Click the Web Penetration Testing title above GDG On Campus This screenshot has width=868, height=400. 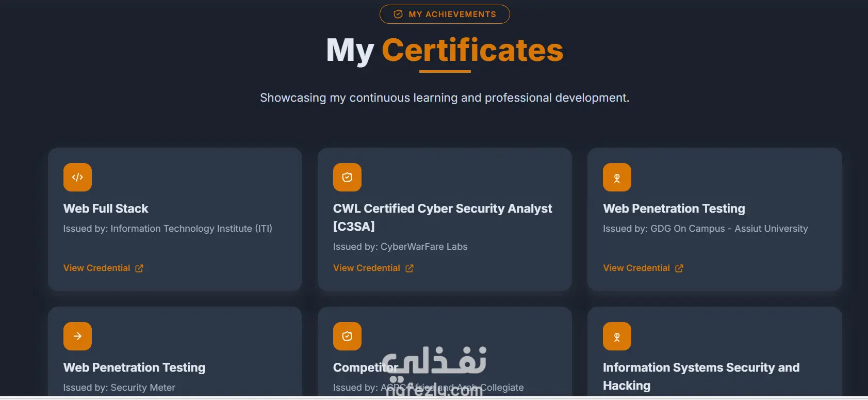pyautogui.click(x=674, y=209)
